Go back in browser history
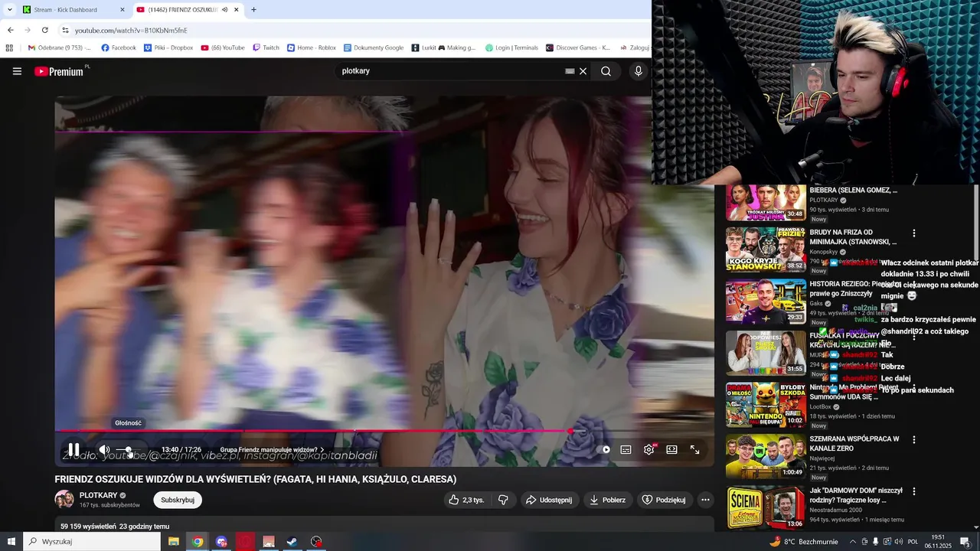 [10, 30]
